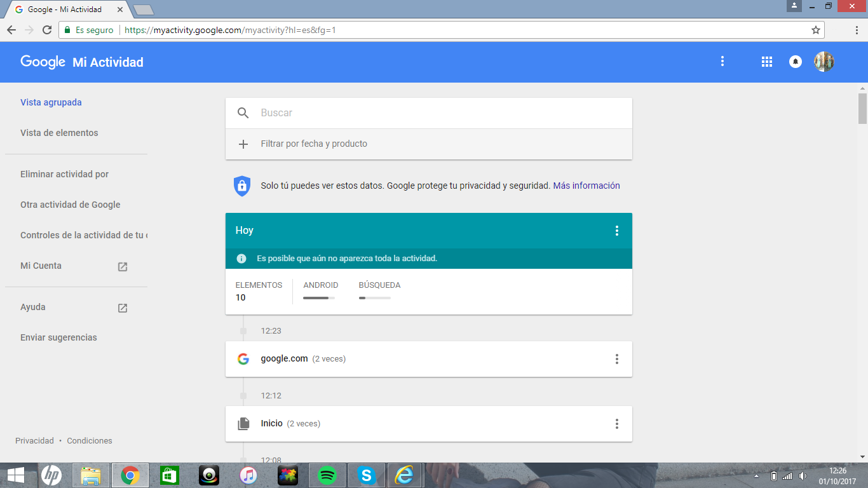Image resolution: width=868 pixels, height=488 pixels.
Task: Click the 12:12 timestamp
Action: pos(271,396)
